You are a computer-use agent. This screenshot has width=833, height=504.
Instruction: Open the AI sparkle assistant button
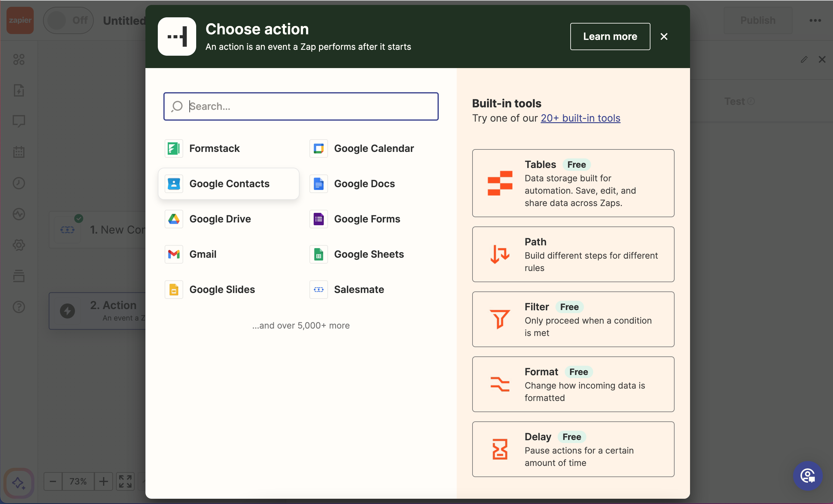click(19, 483)
